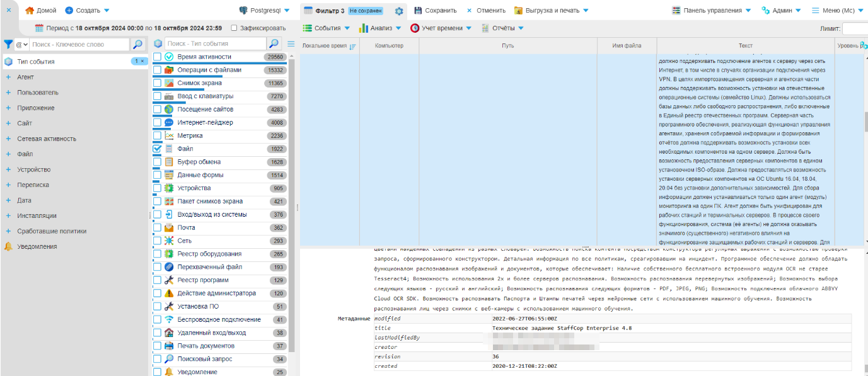Click the calendar icon next to Период
Screen dimensions: 868x376
tap(40, 28)
